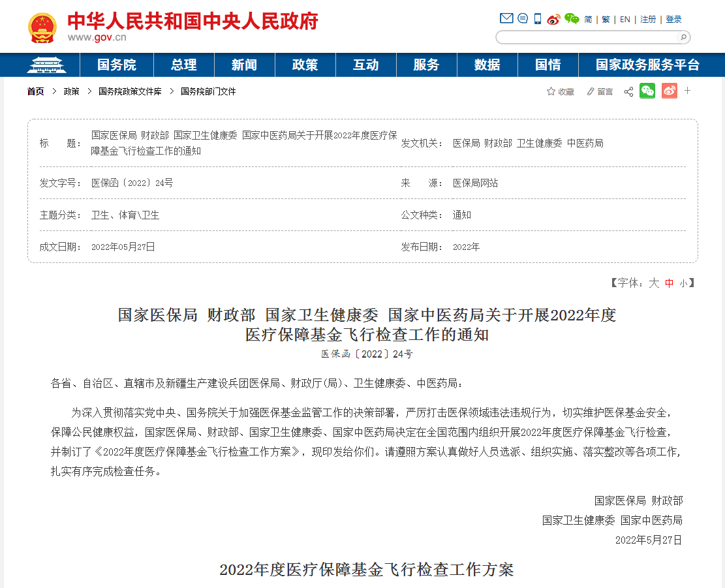Click the plus icon for more sharing options

click(x=687, y=91)
